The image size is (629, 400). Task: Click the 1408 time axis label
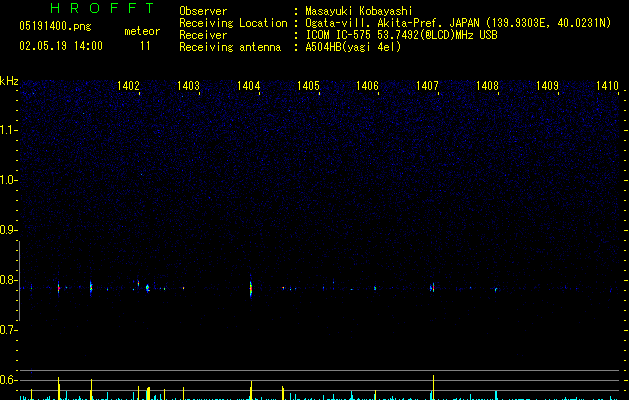coord(487,86)
